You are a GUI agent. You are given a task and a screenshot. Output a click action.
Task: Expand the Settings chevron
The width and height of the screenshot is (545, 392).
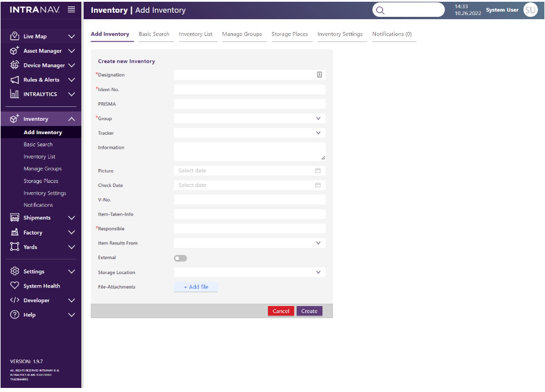click(71, 271)
